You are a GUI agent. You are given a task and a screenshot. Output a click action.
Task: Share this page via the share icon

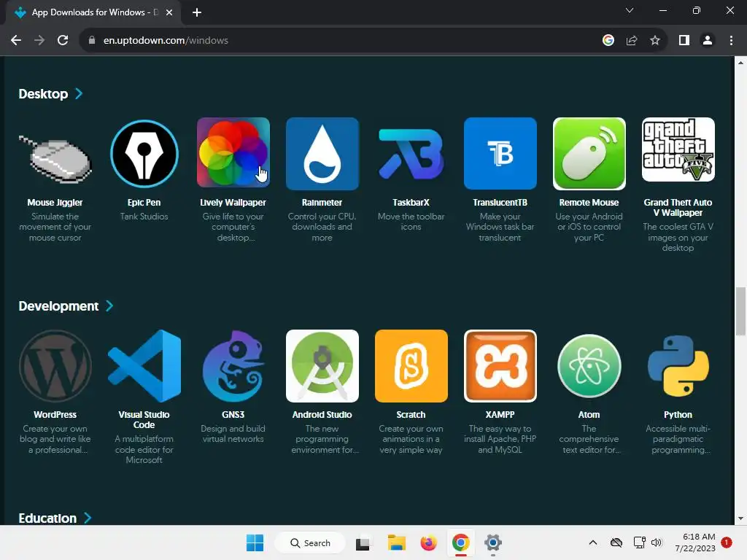click(x=632, y=41)
